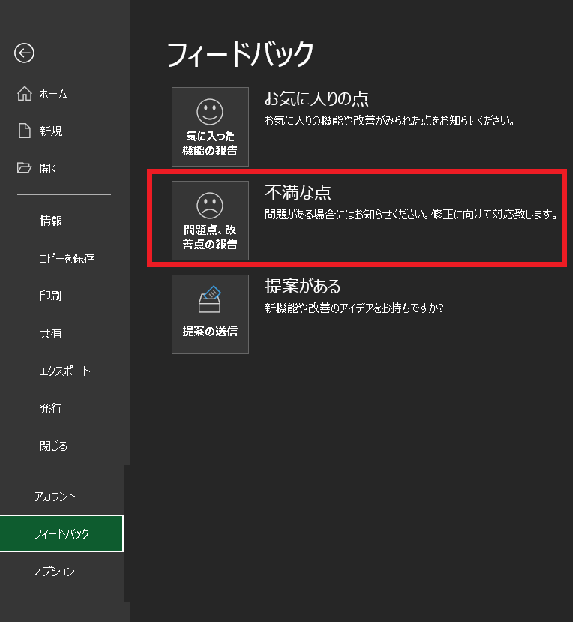This screenshot has height=622, width=579.
Task: Select 新規 with the blank page icon
Action: click(40, 131)
